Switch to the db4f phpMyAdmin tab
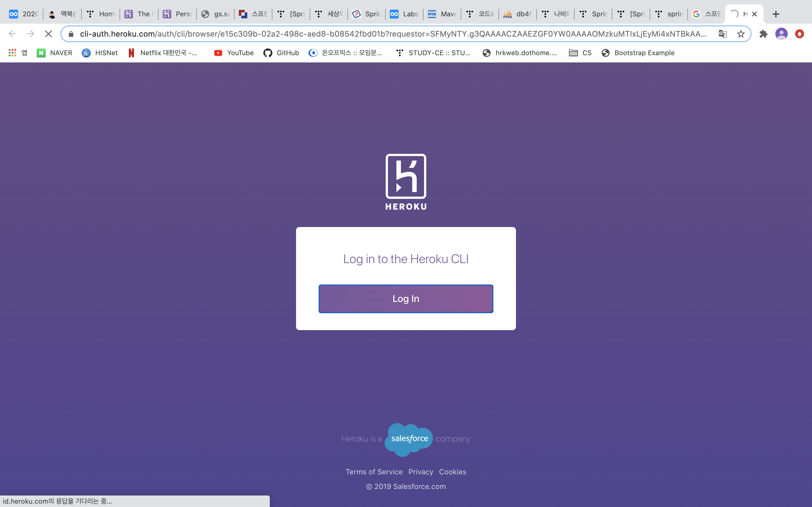812x507 pixels. [517, 14]
